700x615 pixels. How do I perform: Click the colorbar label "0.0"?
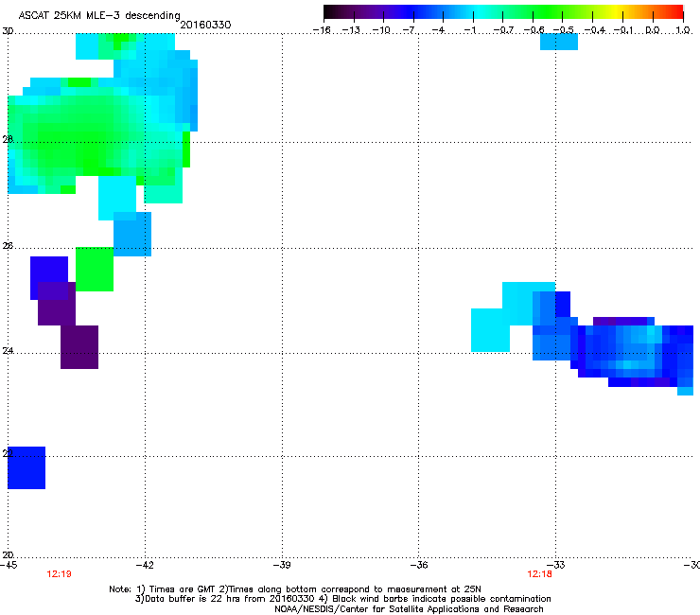(x=653, y=30)
